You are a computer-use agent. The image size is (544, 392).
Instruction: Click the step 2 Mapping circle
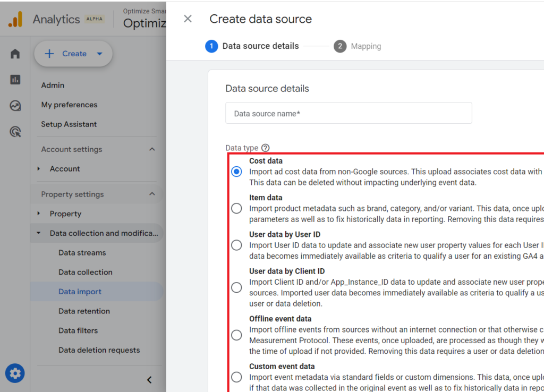[340, 46]
